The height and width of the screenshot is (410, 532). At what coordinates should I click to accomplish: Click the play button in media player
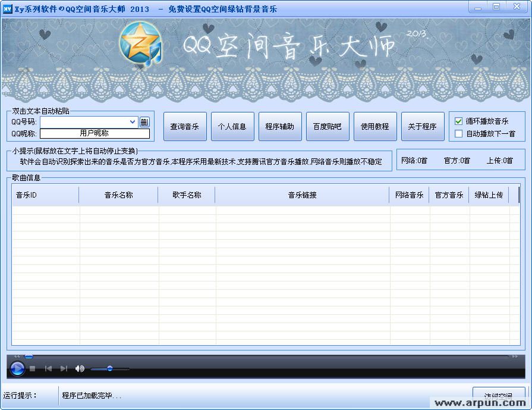point(17,368)
